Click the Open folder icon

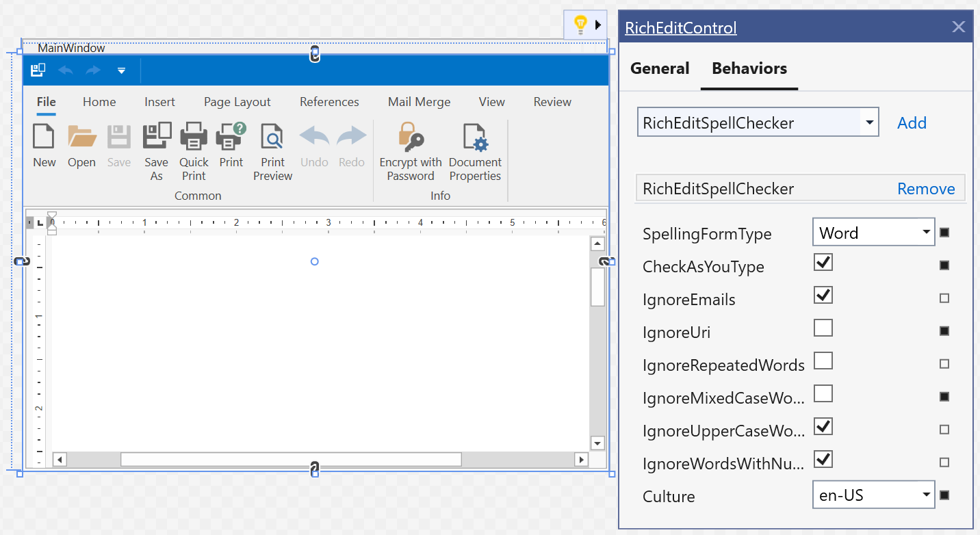(x=81, y=137)
